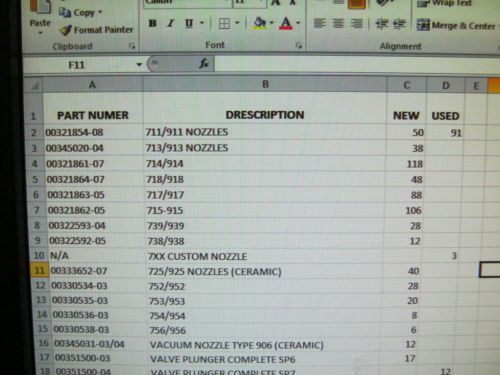Viewport: 500px width, 375px height.
Task: Align text right in cell
Action: coord(356,23)
